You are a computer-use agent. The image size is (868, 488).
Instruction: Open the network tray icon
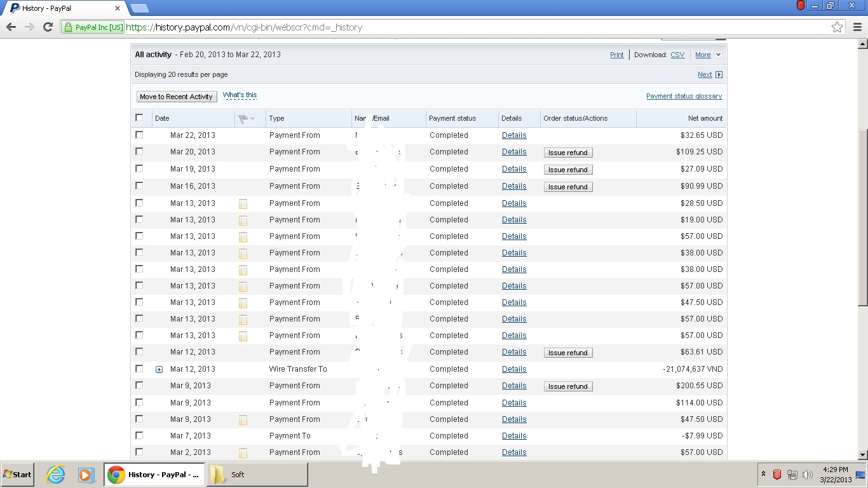point(792,475)
